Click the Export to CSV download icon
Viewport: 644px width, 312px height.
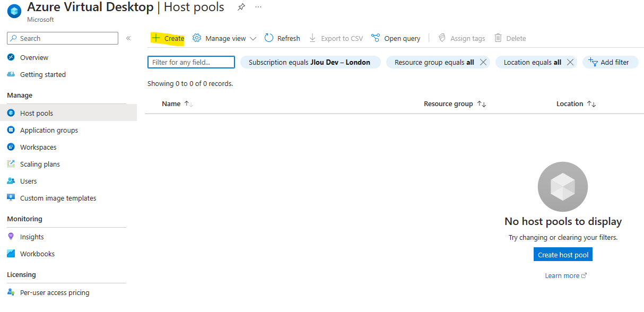(x=312, y=38)
